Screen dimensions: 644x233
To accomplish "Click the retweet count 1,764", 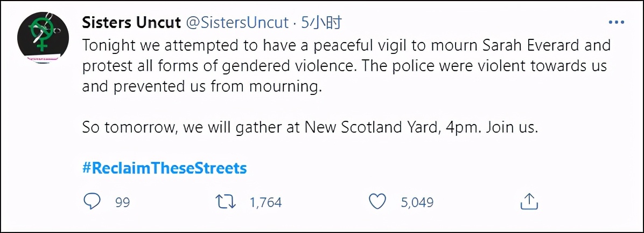I will [x=266, y=202].
